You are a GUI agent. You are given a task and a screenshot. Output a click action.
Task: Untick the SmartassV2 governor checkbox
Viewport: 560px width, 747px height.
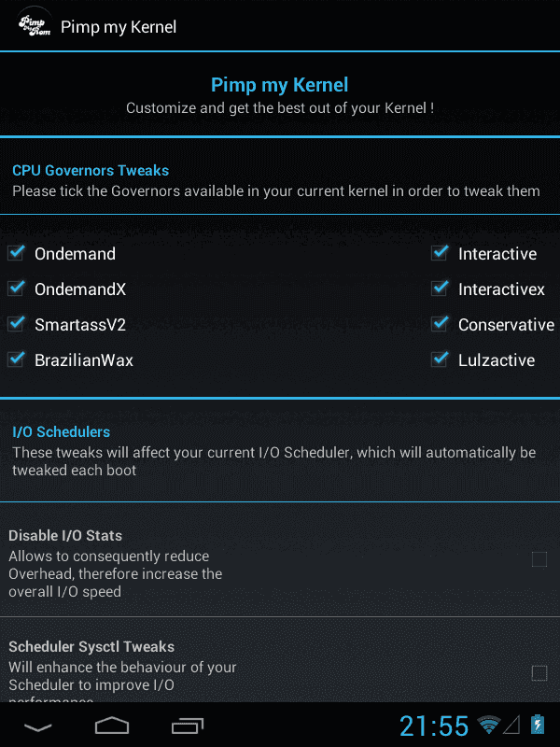(17, 323)
